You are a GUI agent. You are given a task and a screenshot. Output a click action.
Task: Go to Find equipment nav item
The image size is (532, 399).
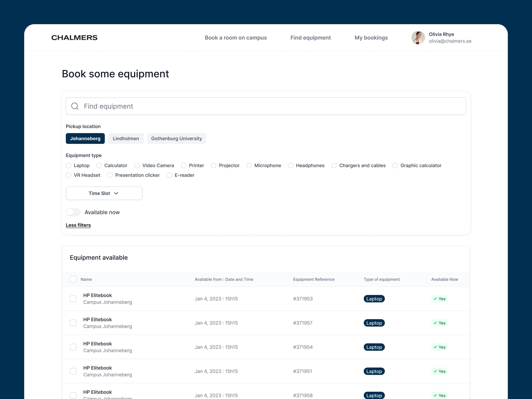click(310, 38)
